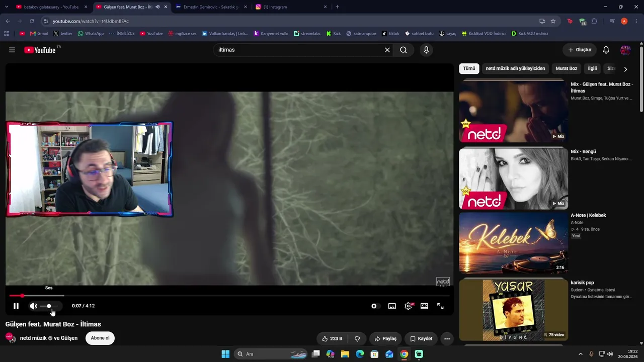Screen dimensions: 644x362
Task: Open the player settings gear
Action: tap(408, 306)
